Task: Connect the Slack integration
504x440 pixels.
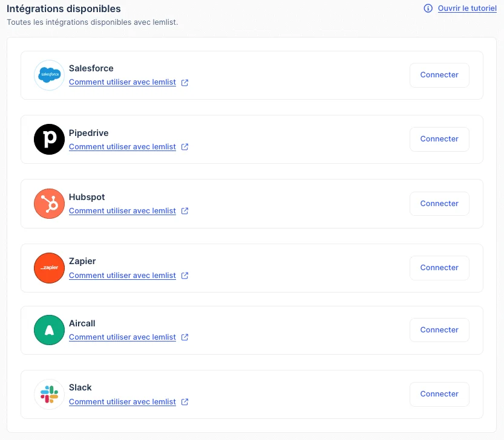Action: click(x=439, y=394)
